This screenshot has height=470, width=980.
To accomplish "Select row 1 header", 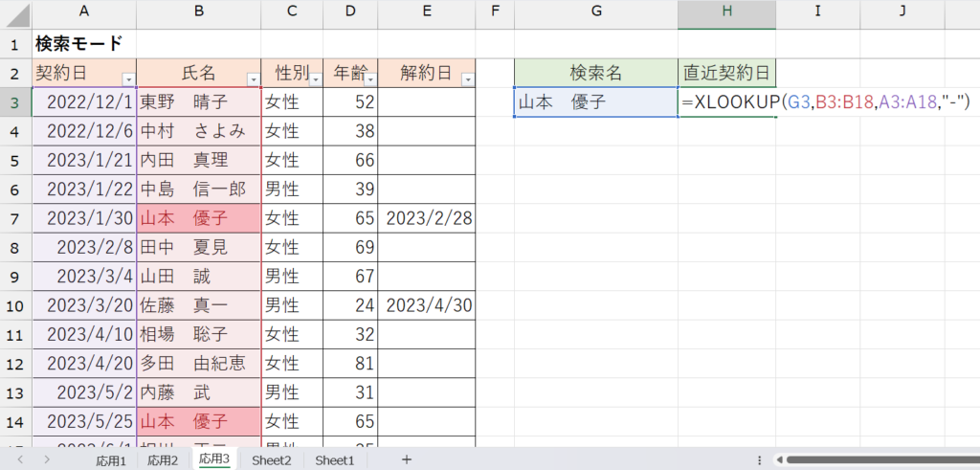I will pos(15,44).
